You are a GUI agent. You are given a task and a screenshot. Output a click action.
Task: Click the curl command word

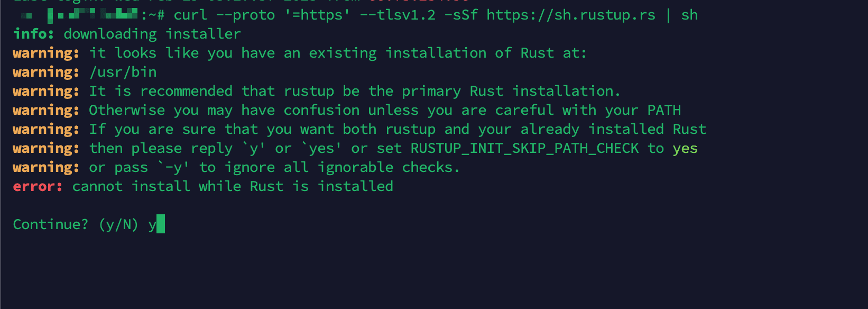tap(190, 15)
